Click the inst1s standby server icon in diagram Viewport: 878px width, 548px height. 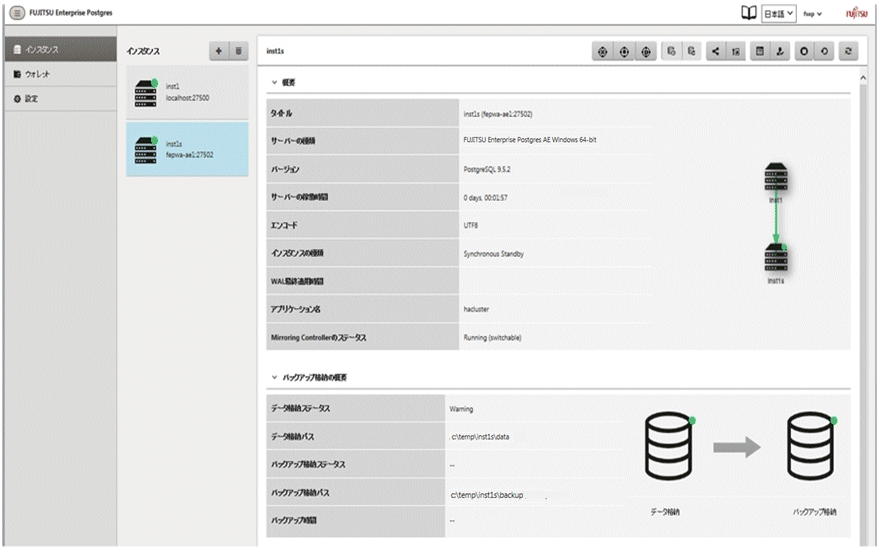point(776,258)
